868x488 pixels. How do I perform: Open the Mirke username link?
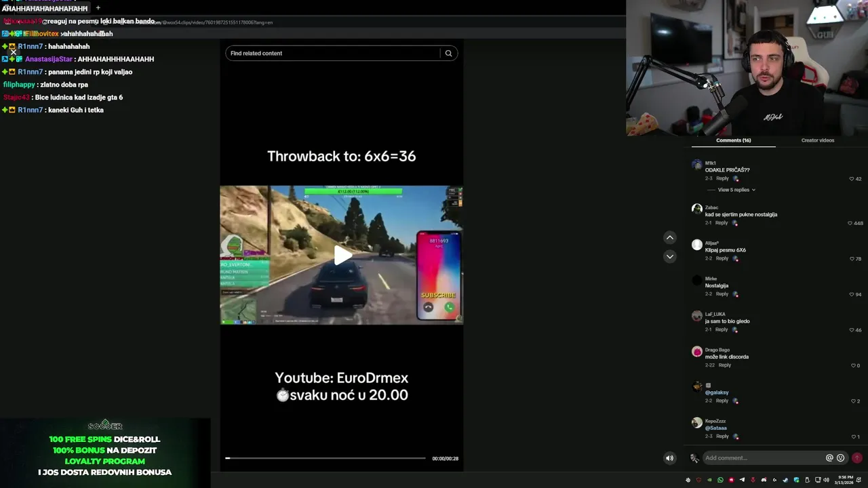point(711,279)
